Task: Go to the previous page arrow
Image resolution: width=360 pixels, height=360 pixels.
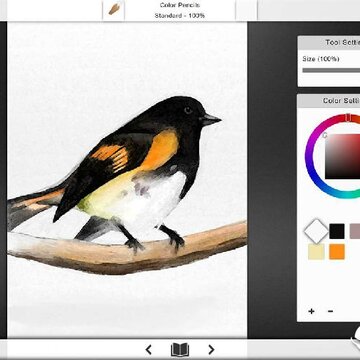Action: click(149, 350)
